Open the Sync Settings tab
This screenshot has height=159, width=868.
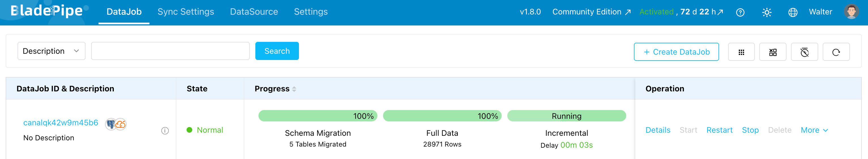point(186,12)
